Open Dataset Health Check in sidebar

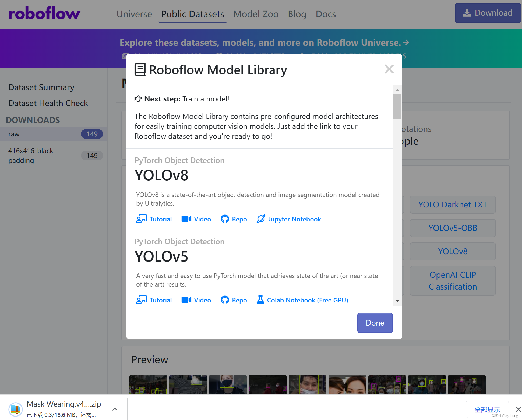pyautogui.click(x=48, y=103)
